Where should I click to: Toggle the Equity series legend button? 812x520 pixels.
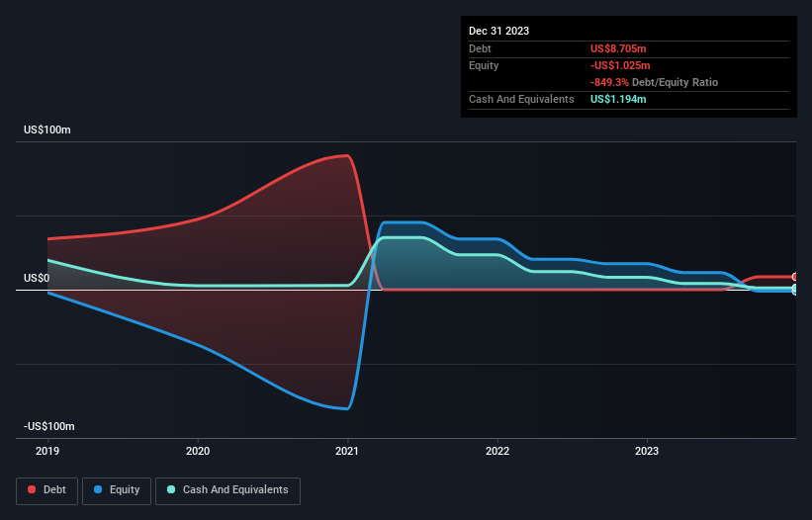[x=117, y=490]
